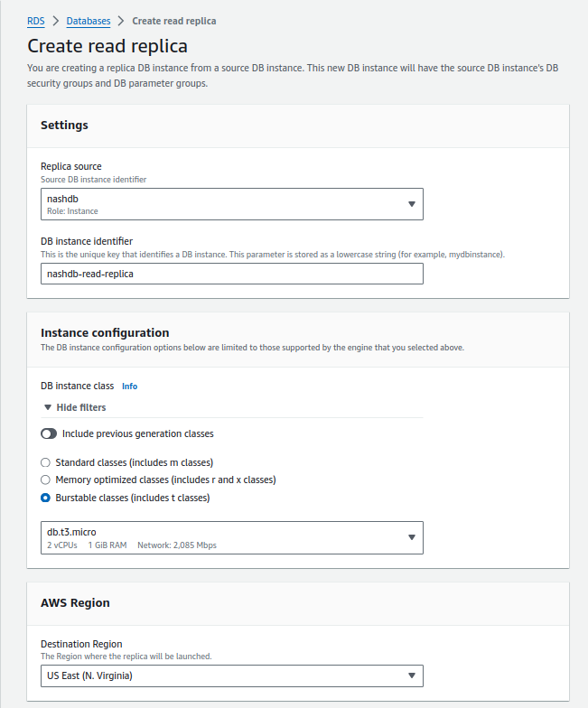
Task: Open the Info link beside DB instance class
Action: (129, 387)
